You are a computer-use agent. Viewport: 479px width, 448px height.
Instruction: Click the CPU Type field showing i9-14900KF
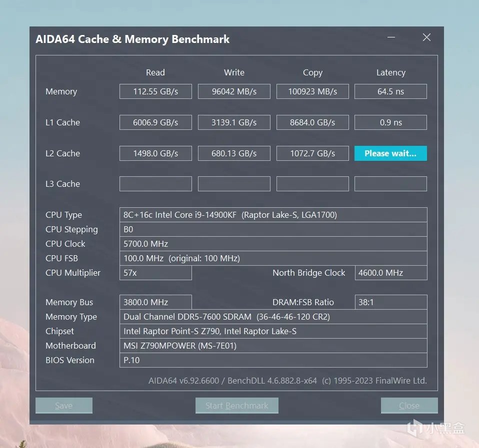pyautogui.click(x=273, y=215)
